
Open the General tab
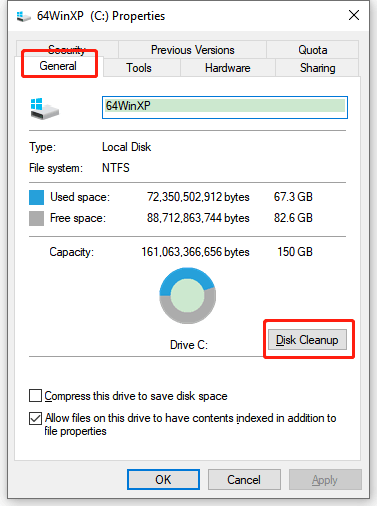tap(59, 66)
